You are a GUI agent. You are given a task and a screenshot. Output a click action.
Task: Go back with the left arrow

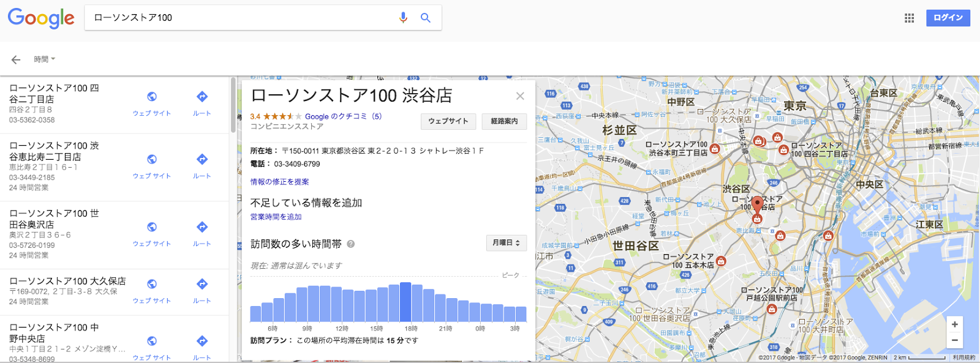pos(16,59)
